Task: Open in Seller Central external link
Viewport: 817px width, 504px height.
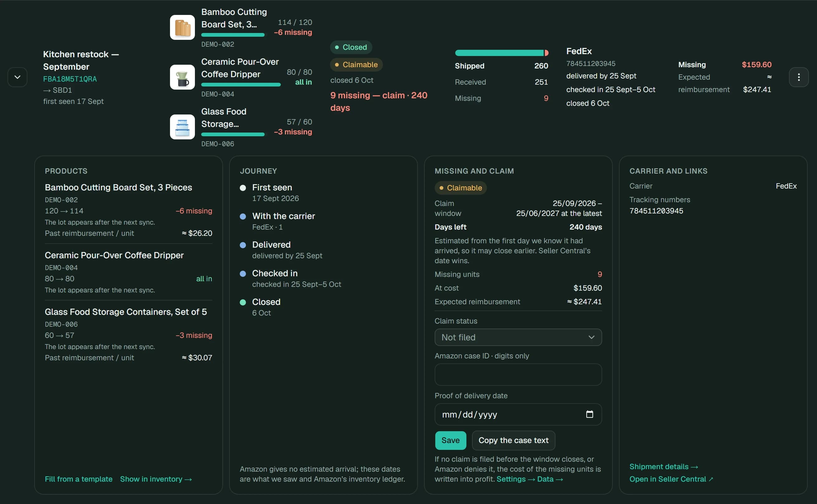Action: (x=671, y=479)
